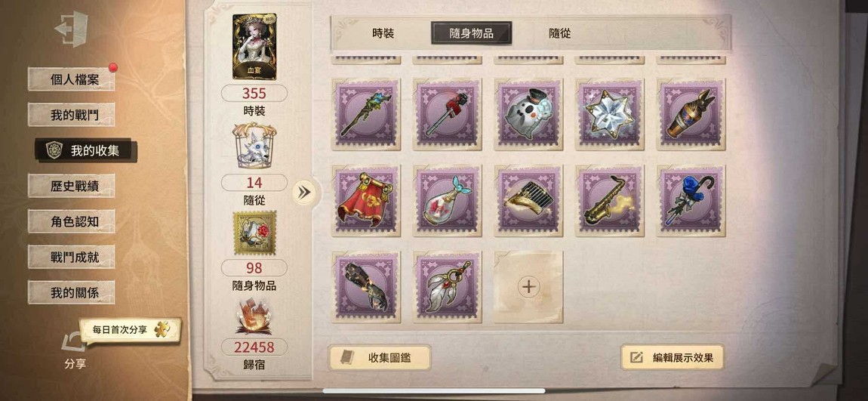This screenshot has height=401, width=868.
Task: Select the blue rose umbrella accessory
Action: 691,201
